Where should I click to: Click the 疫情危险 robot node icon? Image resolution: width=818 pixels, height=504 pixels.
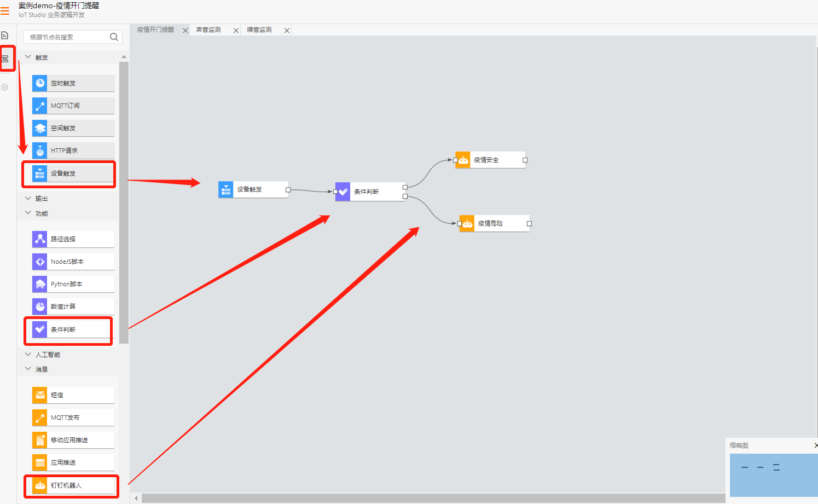(467, 223)
